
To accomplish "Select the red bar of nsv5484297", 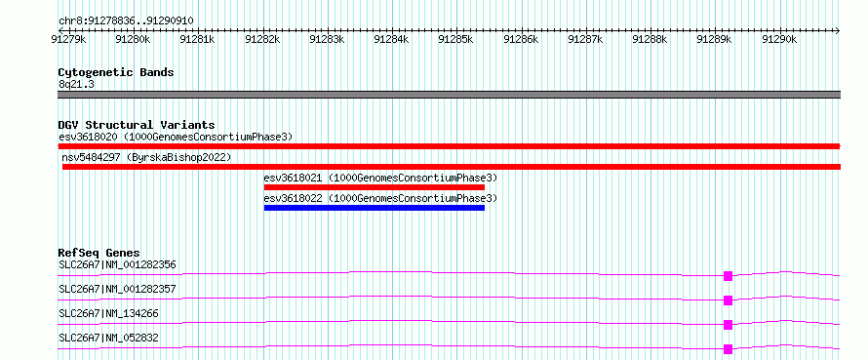I will click(x=452, y=167).
